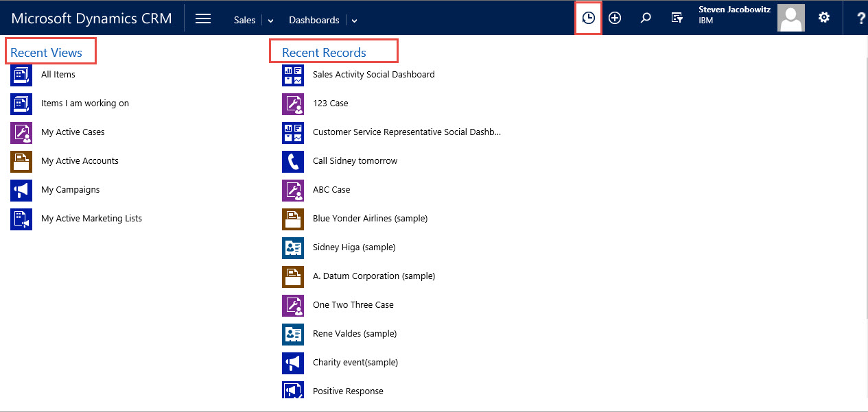Click the help question mark icon
The image size is (868, 412).
pyautogui.click(x=860, y=19)
